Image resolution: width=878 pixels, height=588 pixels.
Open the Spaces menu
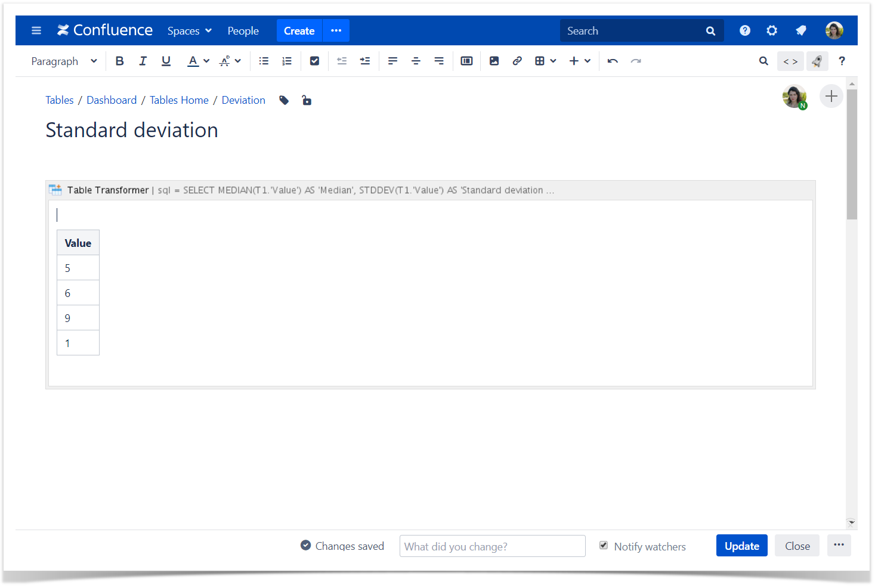tap(189, 31)
